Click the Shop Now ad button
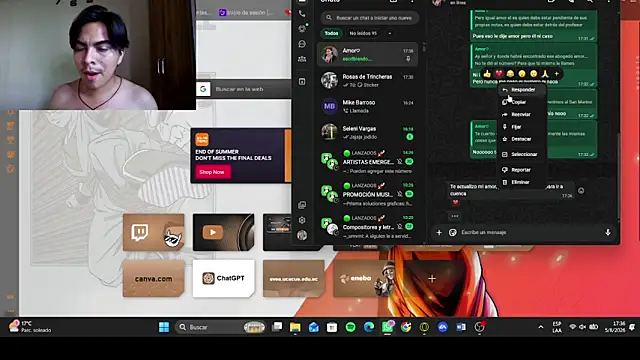Viewport: 640px width, 360px height. (212, 172)
